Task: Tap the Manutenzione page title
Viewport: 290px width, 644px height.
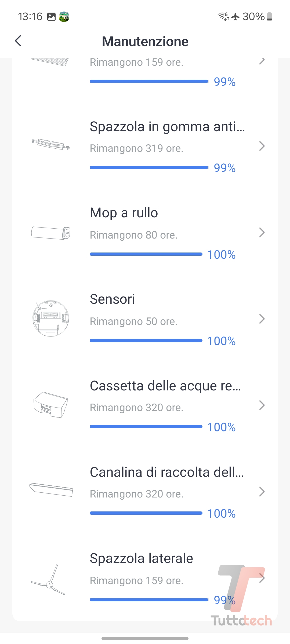Action: point(145,42)
